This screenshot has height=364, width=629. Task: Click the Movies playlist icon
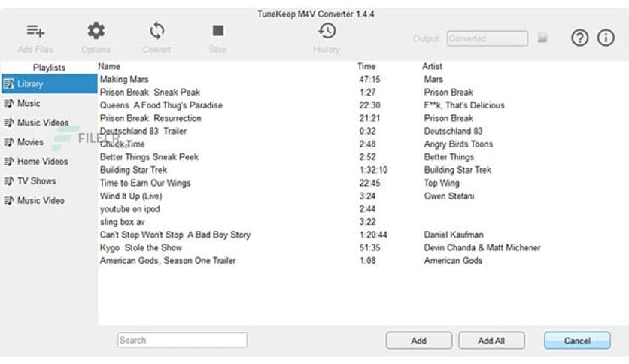[9, 142]
